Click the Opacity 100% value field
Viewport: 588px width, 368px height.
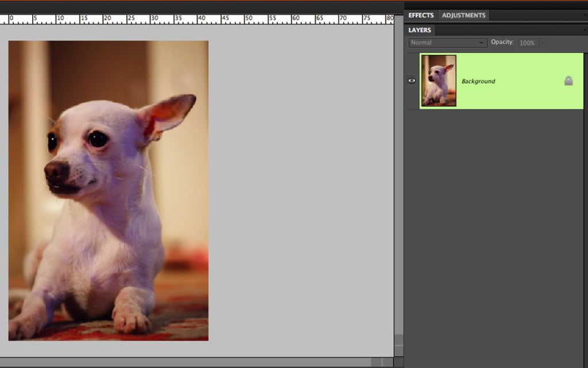[527, 43]
